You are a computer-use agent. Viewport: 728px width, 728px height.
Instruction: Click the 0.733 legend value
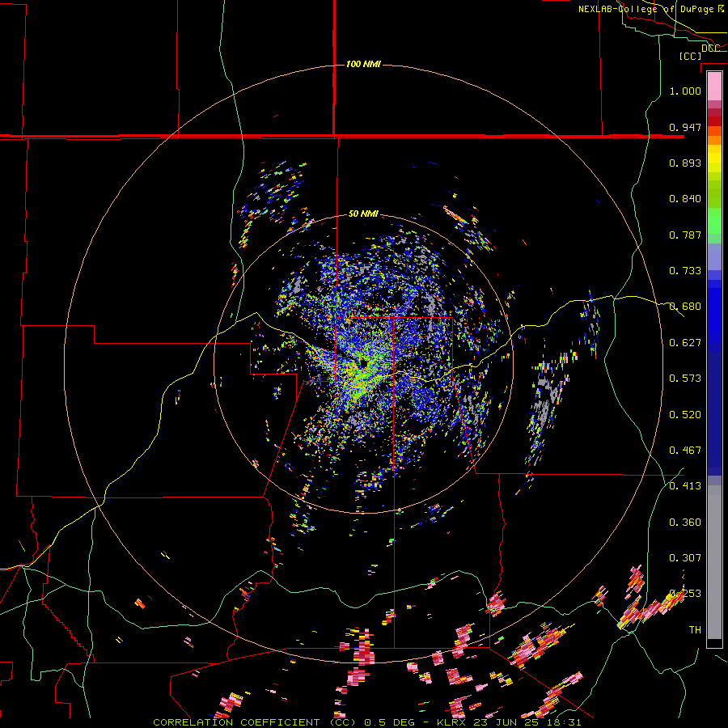685,271
